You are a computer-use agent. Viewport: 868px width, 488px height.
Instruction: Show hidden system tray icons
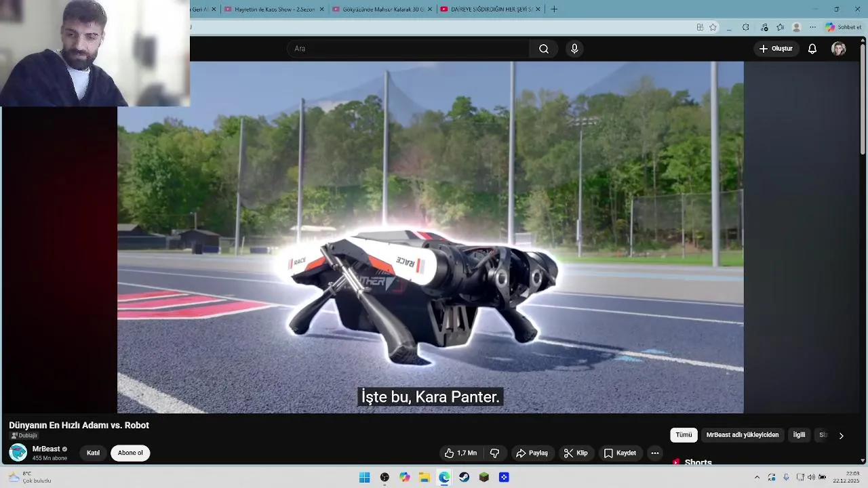click(757, 477)
